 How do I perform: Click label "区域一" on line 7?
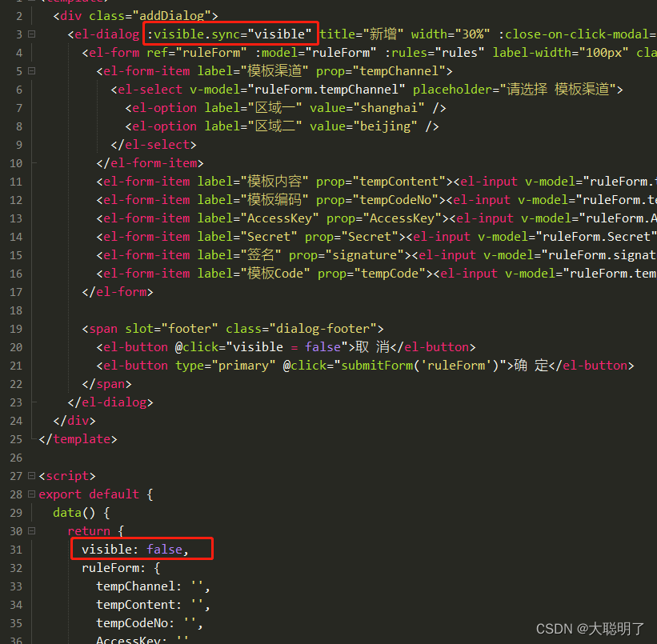[x=274, y=108]
